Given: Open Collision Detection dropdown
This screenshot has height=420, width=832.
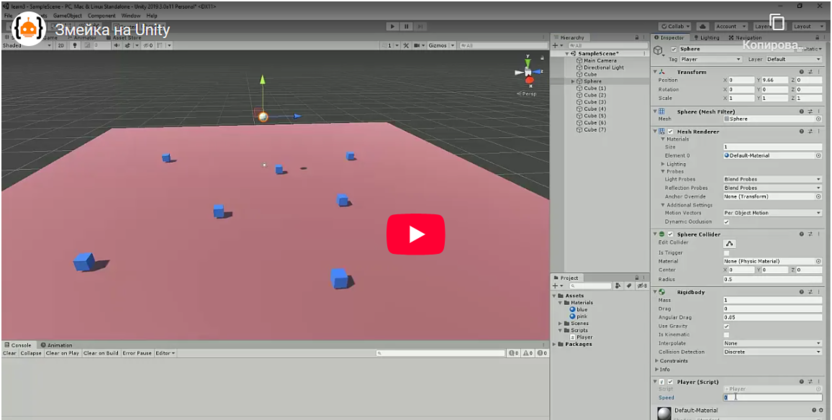Looking at the screenshot, I should [773, 352].
